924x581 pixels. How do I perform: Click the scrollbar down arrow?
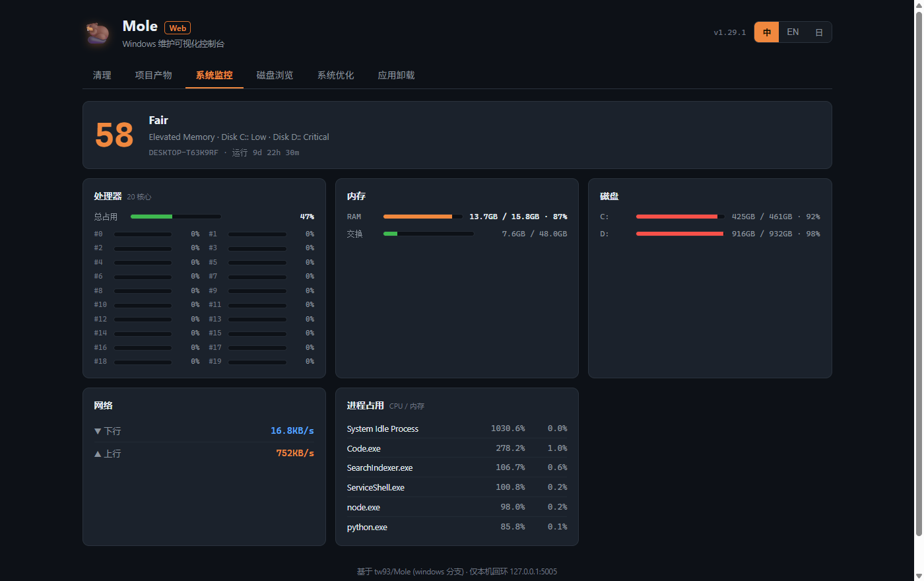click(918, 576)
